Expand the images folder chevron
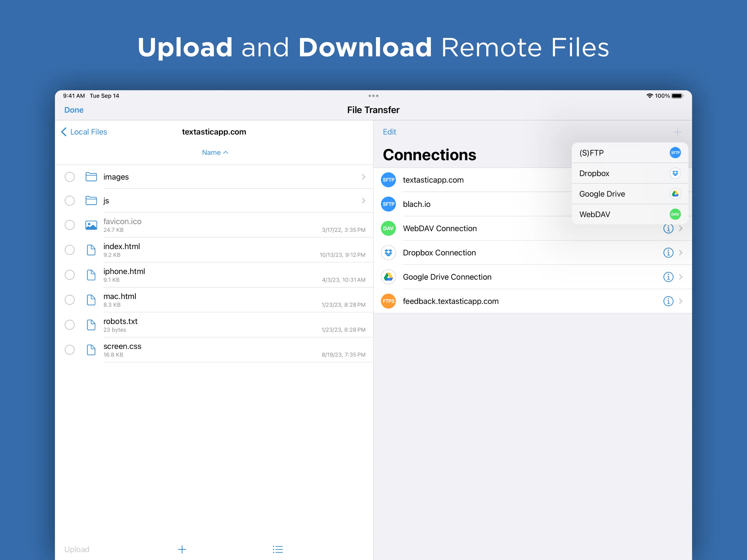The image size is (747, 560). pyautogui.click(x=363, y=177)
